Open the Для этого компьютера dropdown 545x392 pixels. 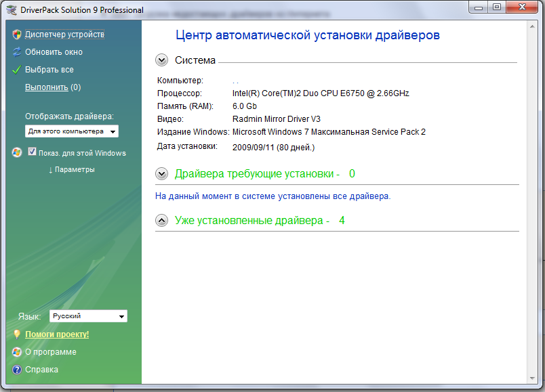72,131
